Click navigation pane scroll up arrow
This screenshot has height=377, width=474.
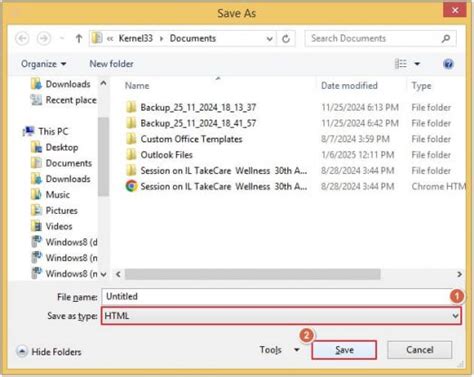(104, 83)
